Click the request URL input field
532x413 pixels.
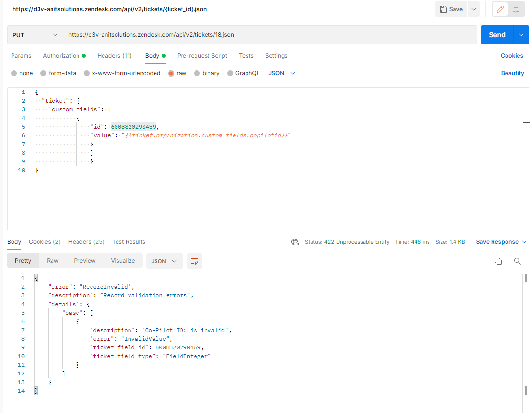coord(270,35)
